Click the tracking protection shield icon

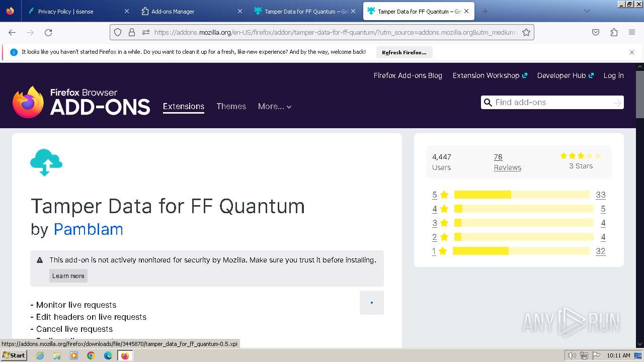click(x=118, y=32)
